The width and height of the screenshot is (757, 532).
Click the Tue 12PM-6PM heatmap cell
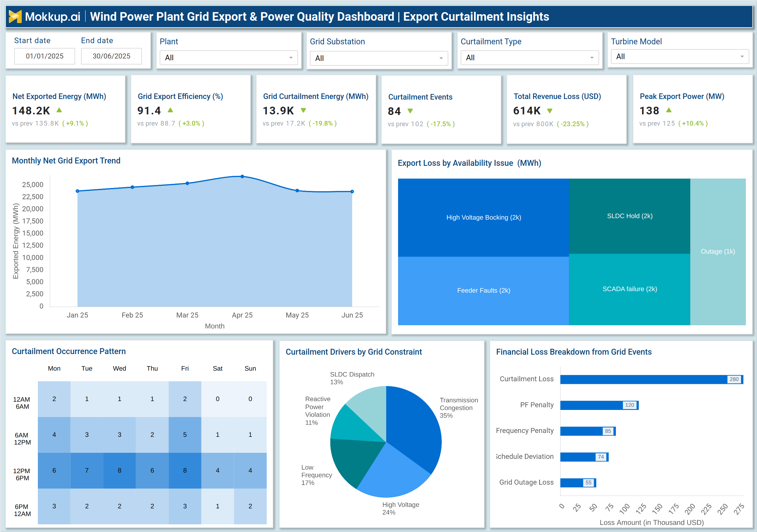87,471
